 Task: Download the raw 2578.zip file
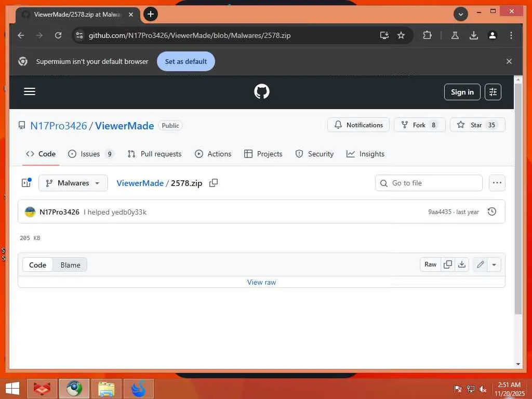coord(462,264)
